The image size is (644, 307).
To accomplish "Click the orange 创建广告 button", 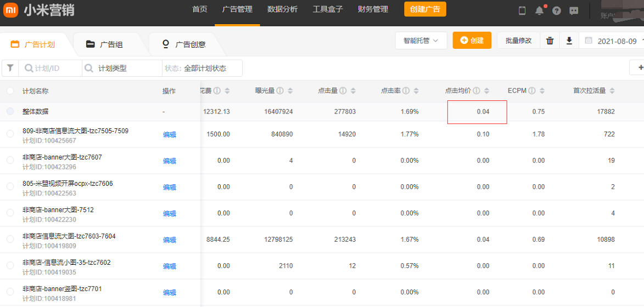I will tap(425, 9).
